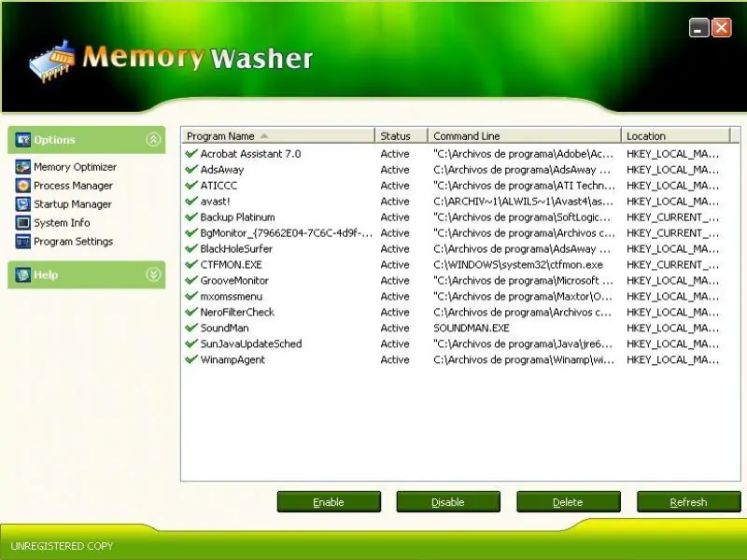The height and width of the screenshot is (560, 747).
Task: Click the Program Settings icon
Action: [x=22, y=241]
